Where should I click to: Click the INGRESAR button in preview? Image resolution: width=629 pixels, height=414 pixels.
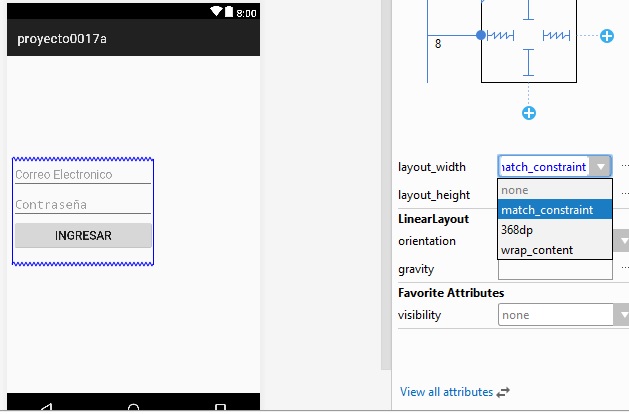pos(83,236)
